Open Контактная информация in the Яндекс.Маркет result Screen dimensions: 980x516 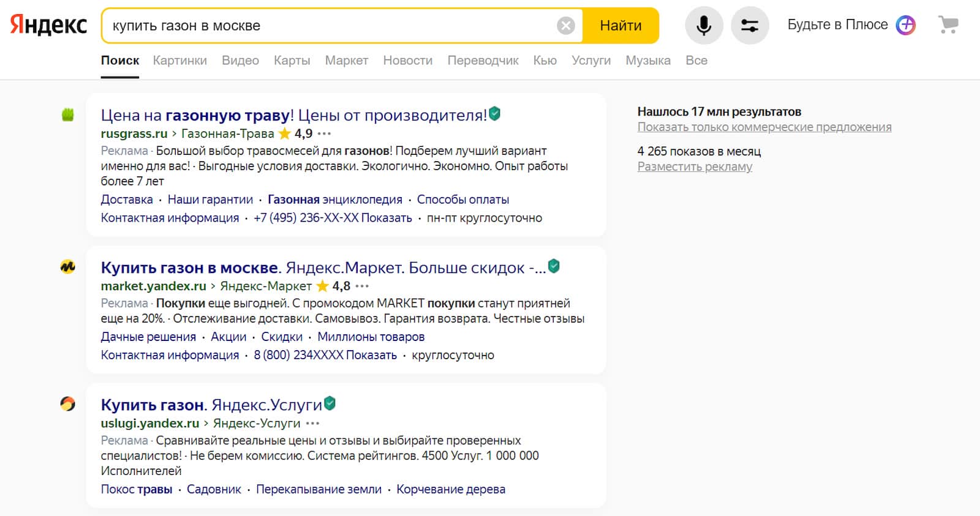170,355
